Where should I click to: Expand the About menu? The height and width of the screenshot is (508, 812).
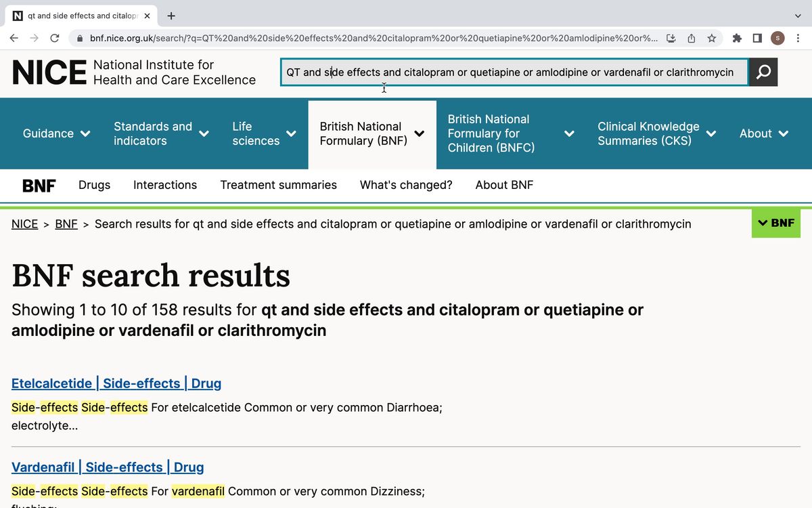pyautogui.click(x=764, y=133)
